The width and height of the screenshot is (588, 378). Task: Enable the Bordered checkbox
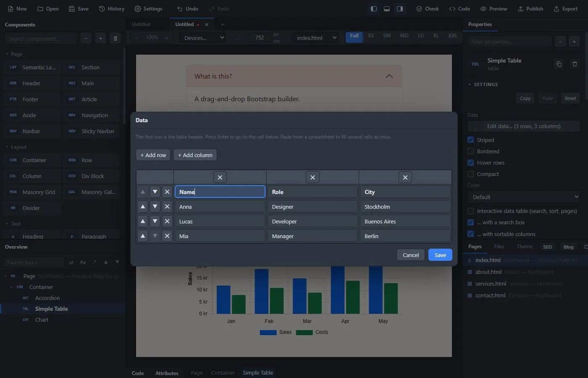point(471,151)
